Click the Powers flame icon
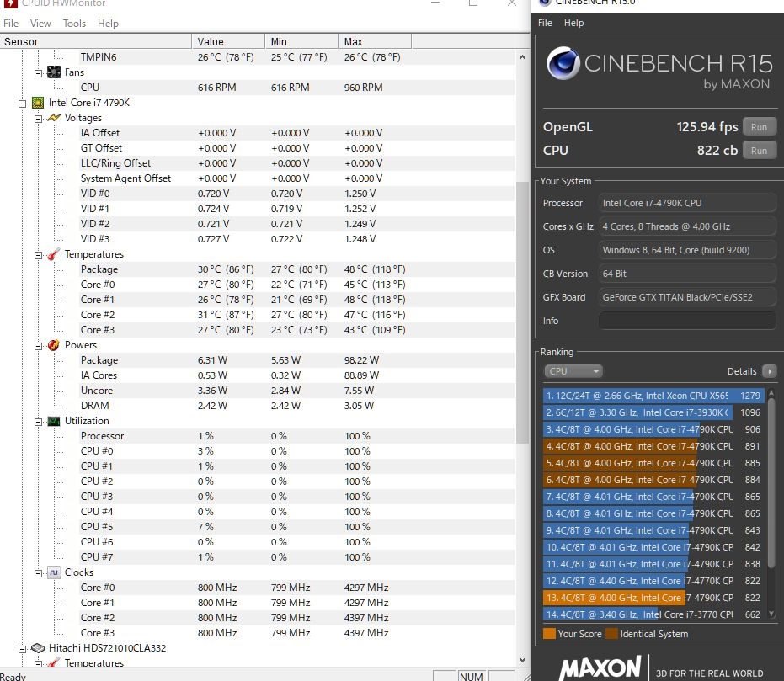Viewport: 784px width, 681px height. pyautogui.click(x=54, y=345)
